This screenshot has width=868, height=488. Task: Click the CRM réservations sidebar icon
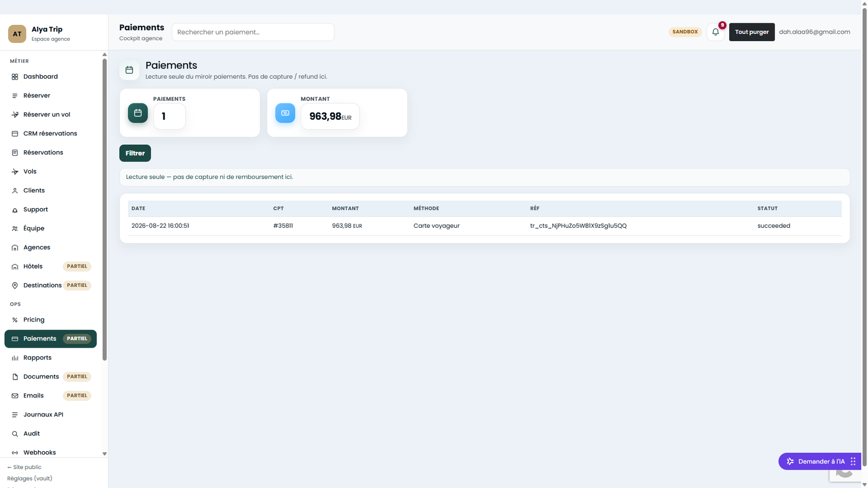point(15,134)
